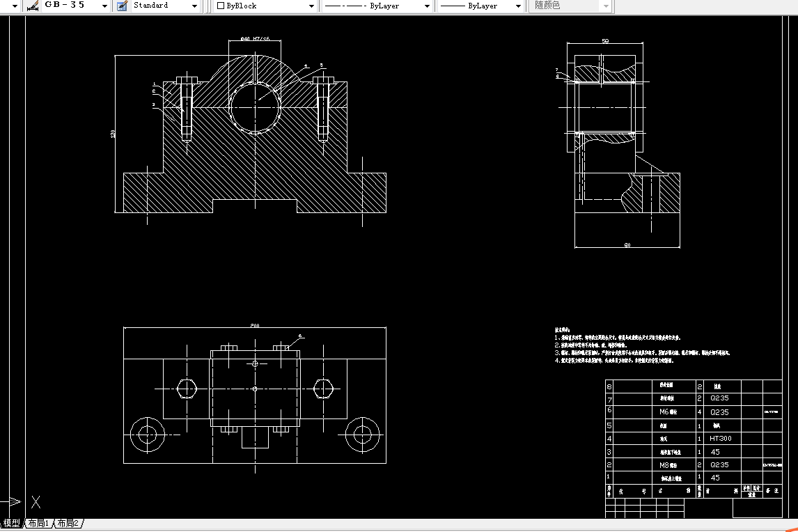The image size is (798, 532).
Task: Click the ByBlock color swatch square
Action: [220, 6]
